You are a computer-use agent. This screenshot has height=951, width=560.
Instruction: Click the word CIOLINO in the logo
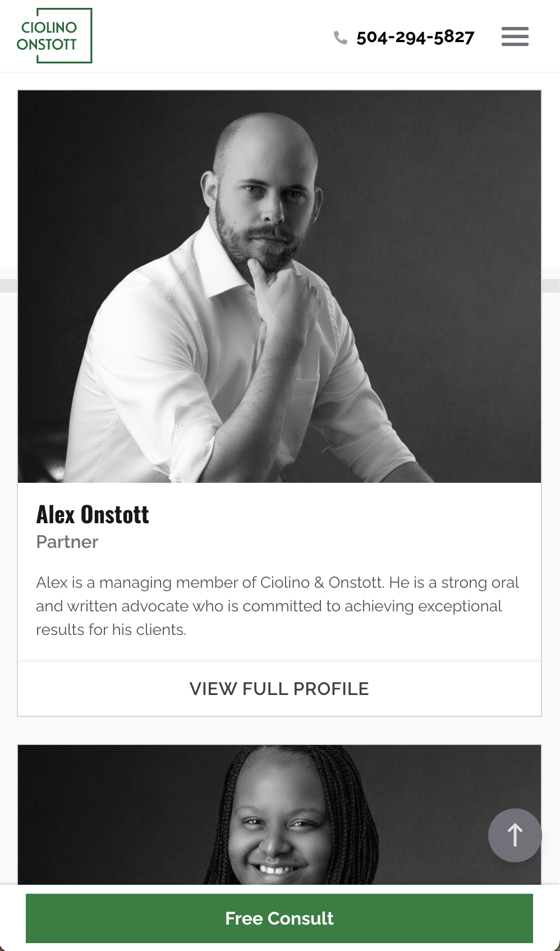[49, 28]
